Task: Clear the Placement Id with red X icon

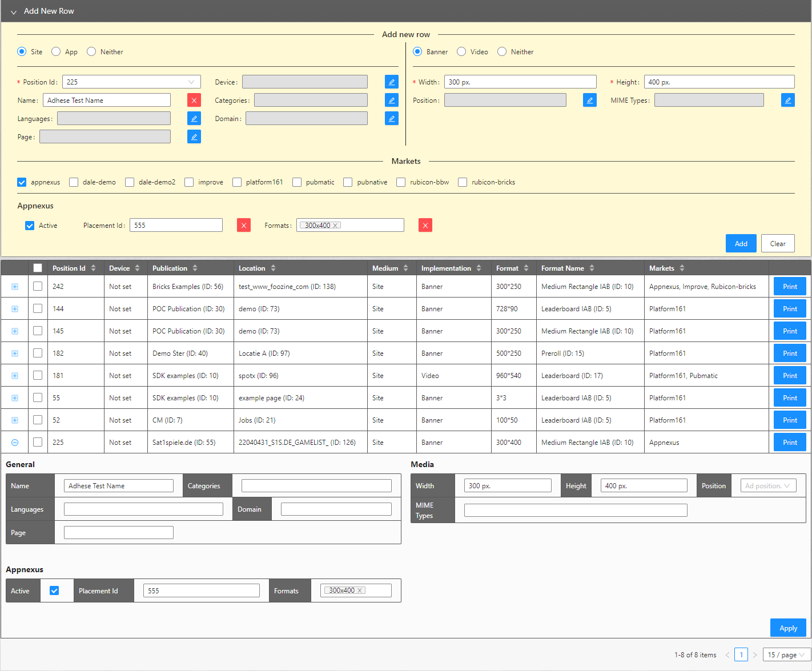Action: click(x=244, y=226)
